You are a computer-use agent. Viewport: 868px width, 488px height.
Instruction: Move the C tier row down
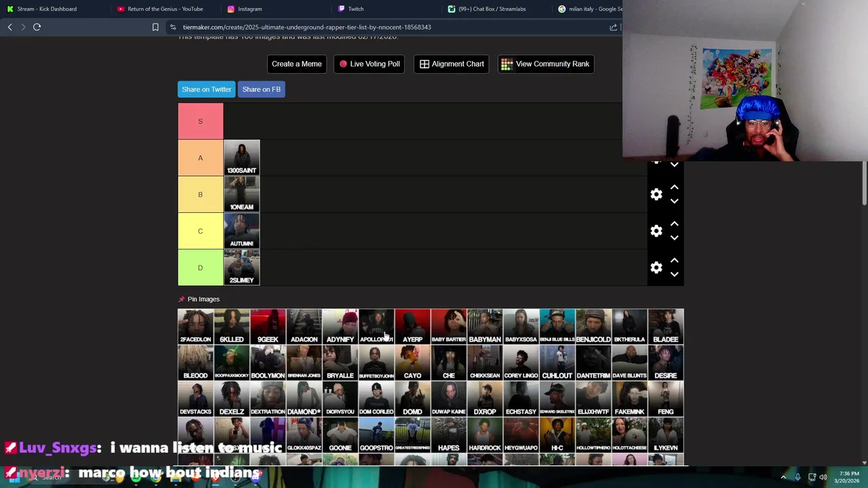[x=674, y=238]
